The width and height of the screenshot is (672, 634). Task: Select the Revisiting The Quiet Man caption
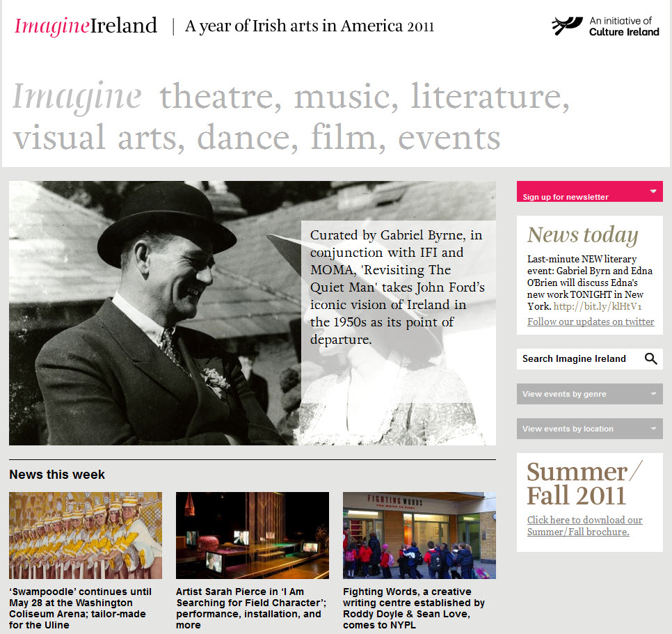pyautogui.click(x=398, y=287)
